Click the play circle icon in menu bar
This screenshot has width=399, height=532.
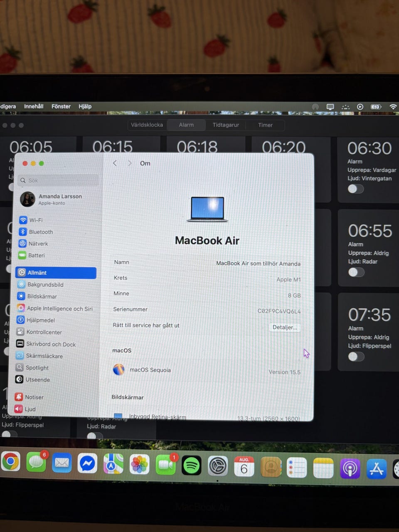tap(360, 107)
